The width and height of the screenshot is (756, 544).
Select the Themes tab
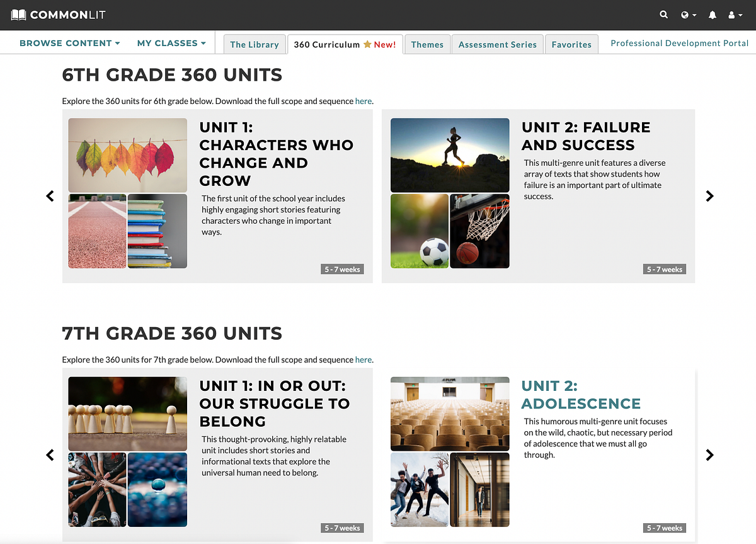coord(427,44)
